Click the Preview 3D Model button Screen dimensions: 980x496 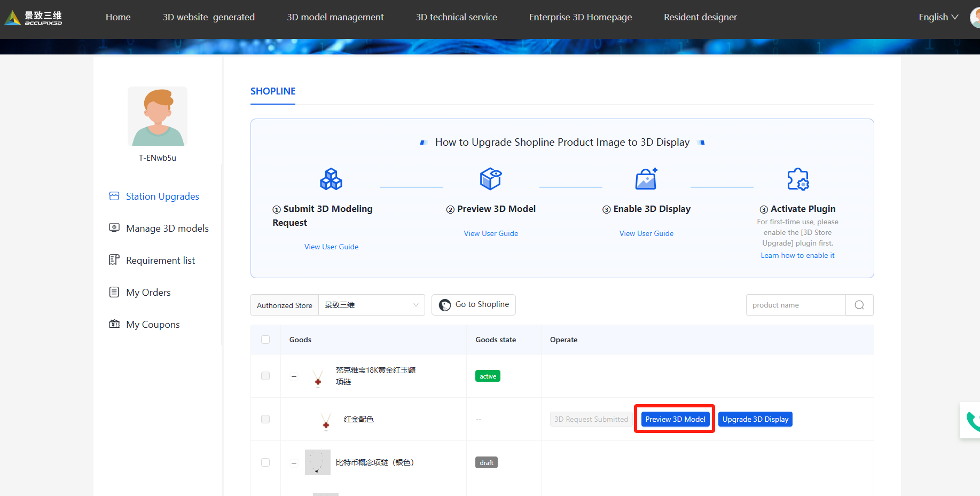tap(675, 419)
